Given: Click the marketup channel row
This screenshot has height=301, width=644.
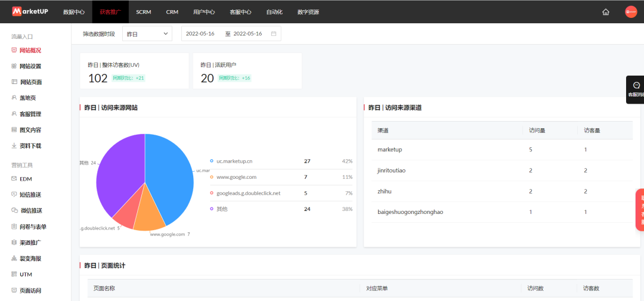Looking at the screenshot, I should 502,150.
